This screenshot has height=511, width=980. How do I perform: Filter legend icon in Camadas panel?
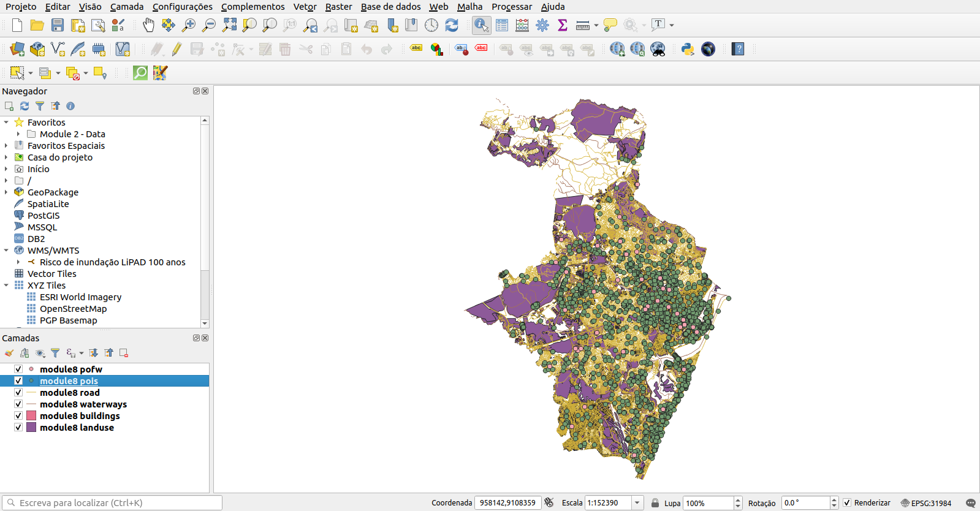pyautogui.click(x=55, y=353)
